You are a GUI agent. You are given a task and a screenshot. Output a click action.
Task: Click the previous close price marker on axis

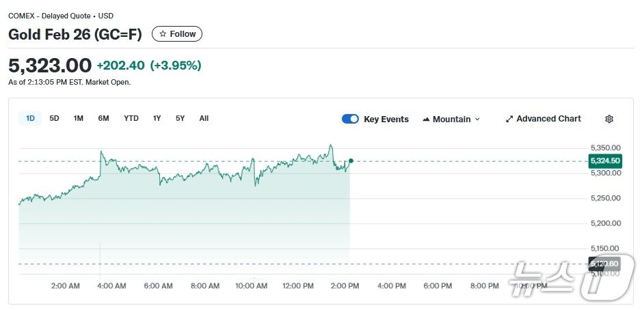(604, 264)
